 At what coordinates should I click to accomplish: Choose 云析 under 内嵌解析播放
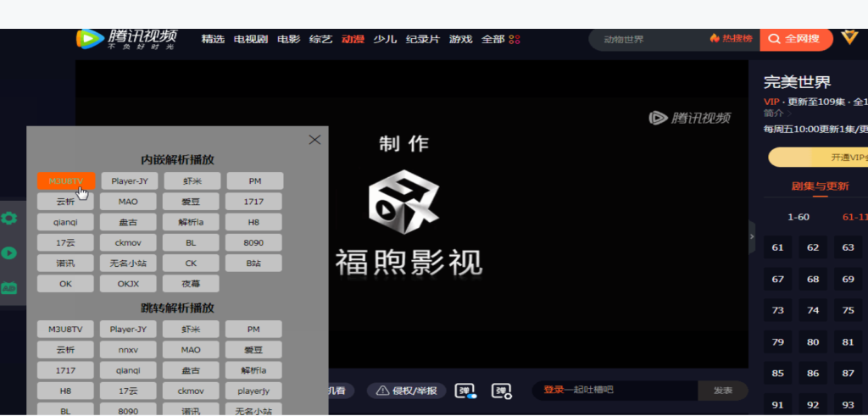(65, 202)
